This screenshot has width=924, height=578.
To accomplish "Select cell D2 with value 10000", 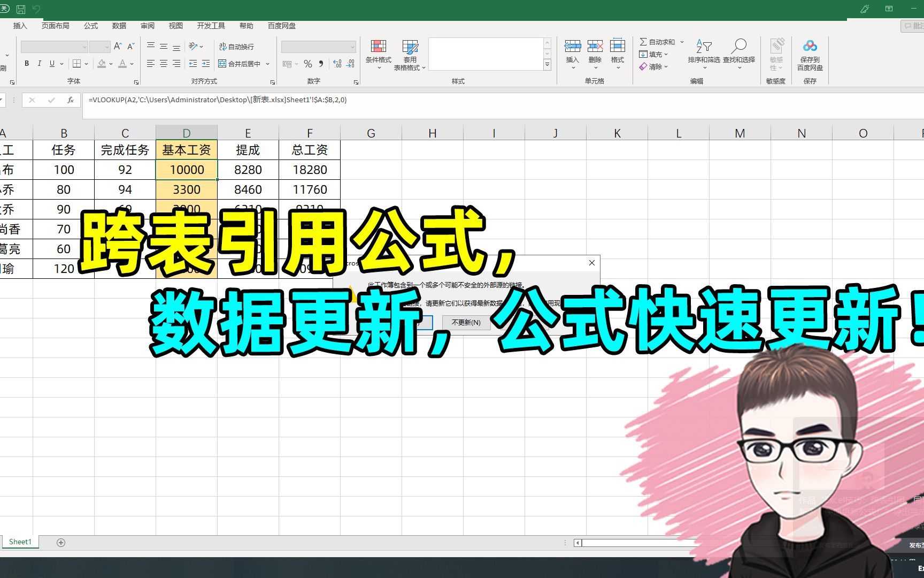I will (187, 170).
